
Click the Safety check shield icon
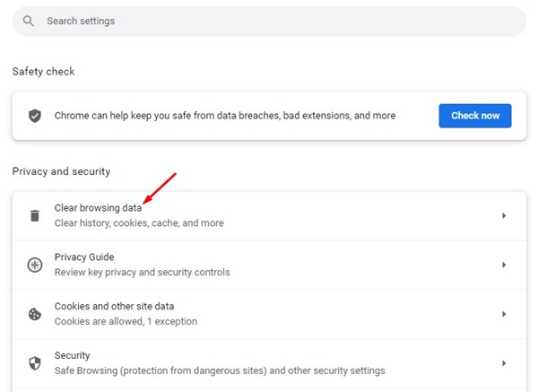tap(35, 116)
